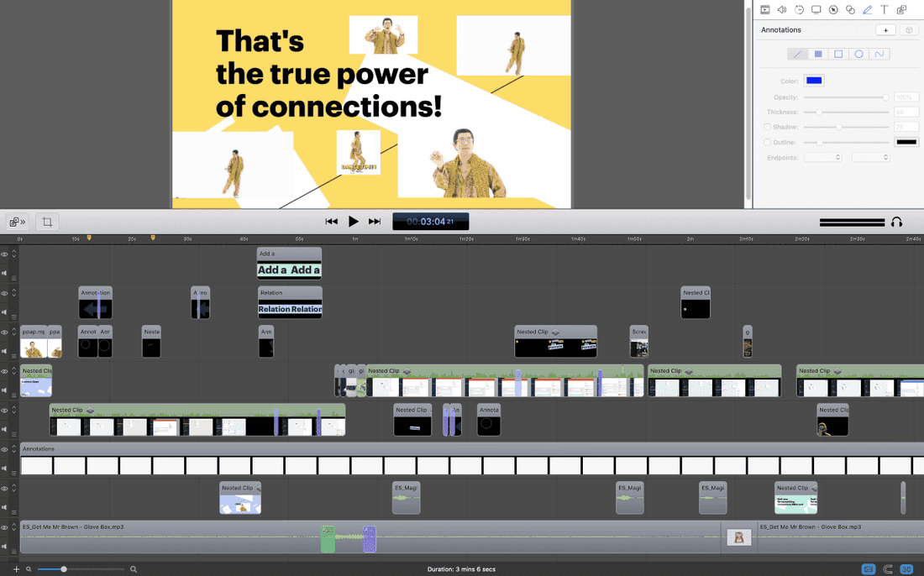Viewport: 924px width, 576px height.
Task: Open the Audio properties inspector icon
Action: (782, 9)
